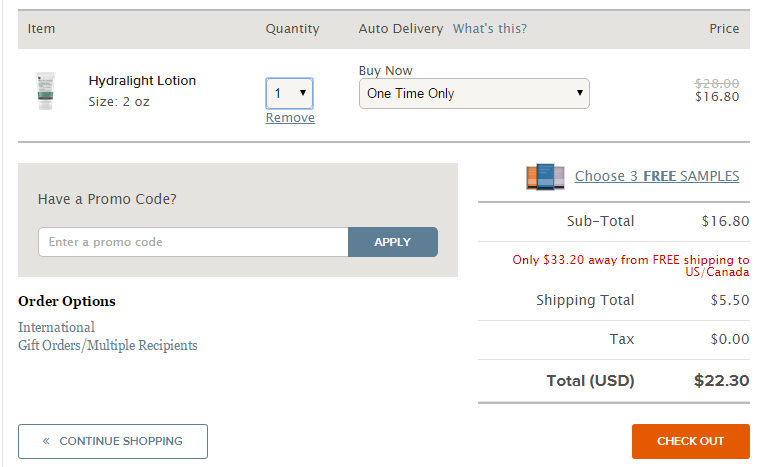765x467 pixels.
Task: Open the International order option
Action: click(56, 327)
